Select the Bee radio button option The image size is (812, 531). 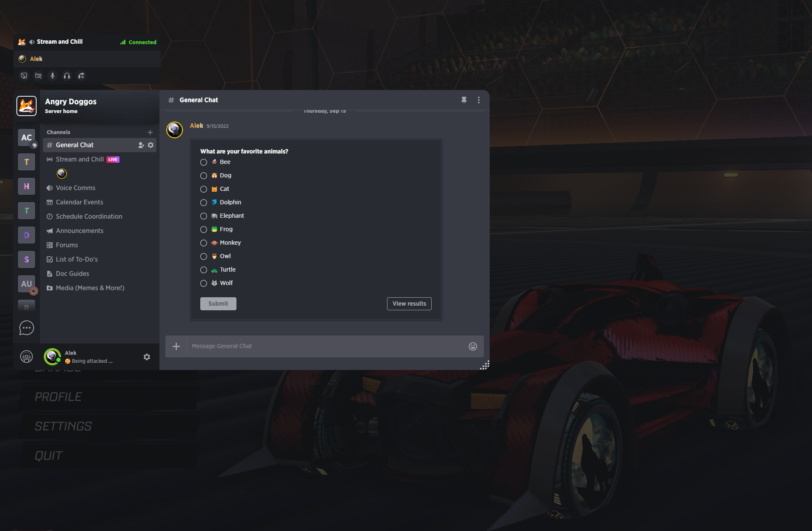pyautogui.click(x=204, y=162)
